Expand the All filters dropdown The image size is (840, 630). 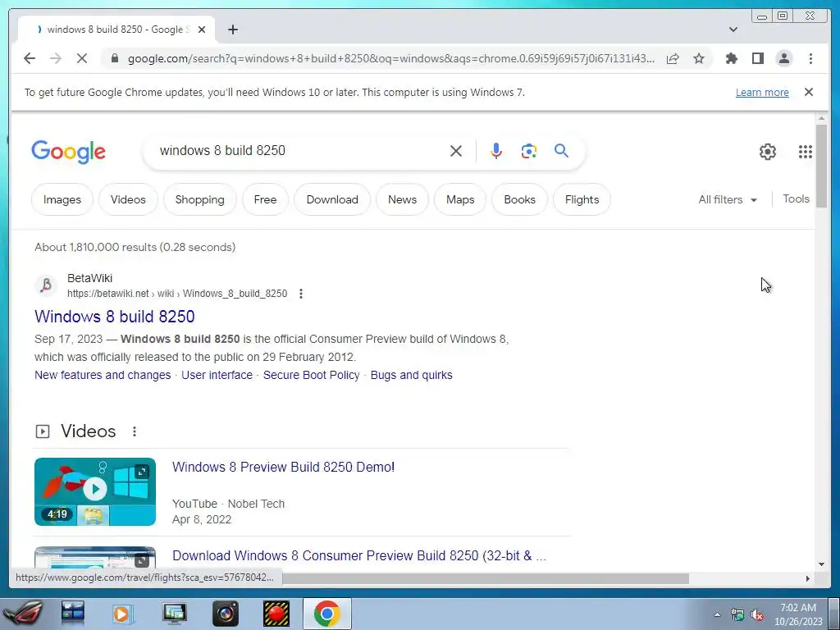pyautogui.click(x=728, y=199)
